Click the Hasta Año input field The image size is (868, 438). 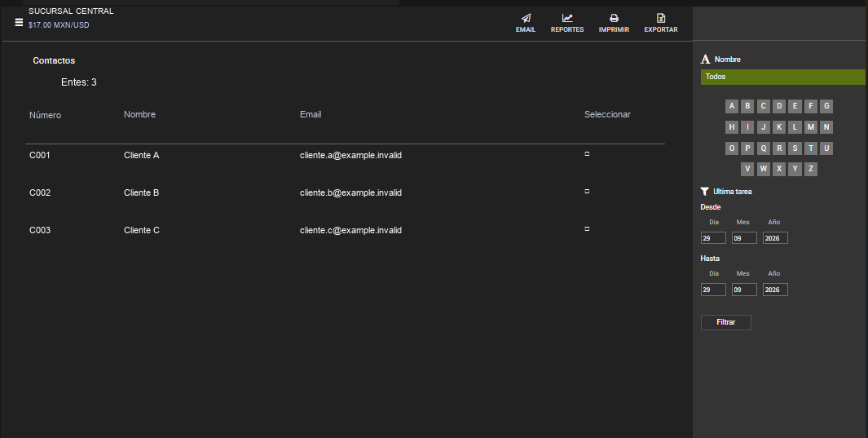click(775, 290)
